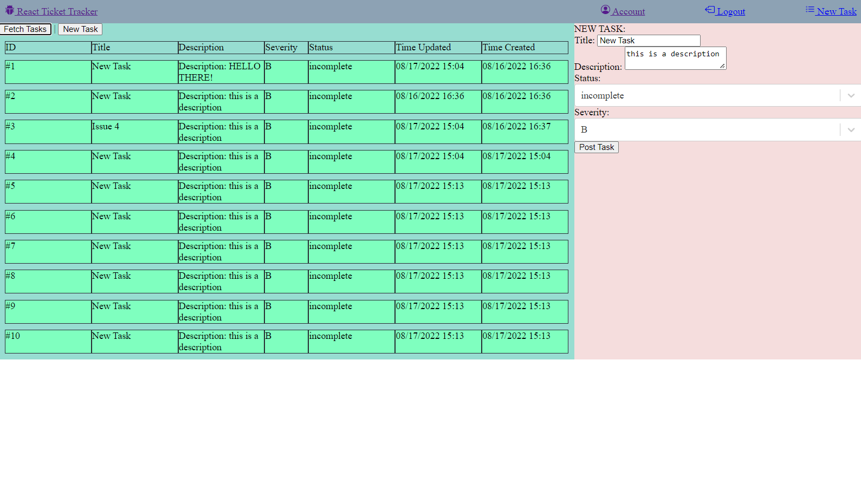Screen dimensions: 861x504
Task: Select the task #1 HELLO THERE description cell
Action: 221,72
